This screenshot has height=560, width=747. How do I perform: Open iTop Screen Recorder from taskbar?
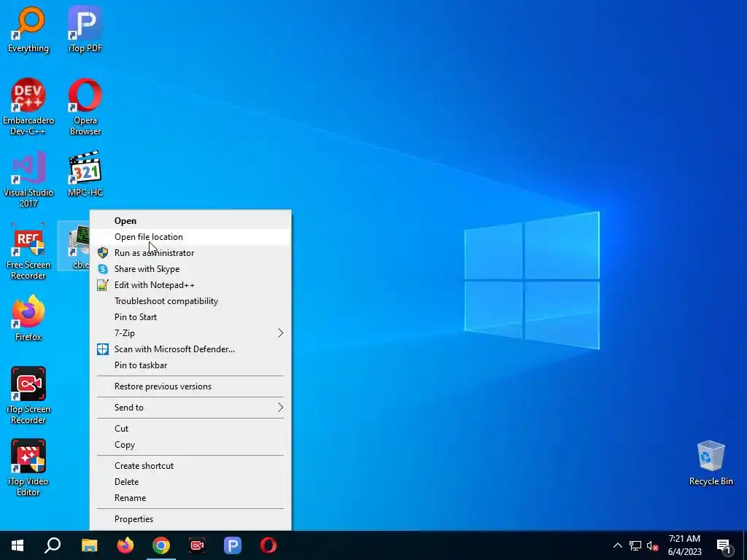point(197,545)
